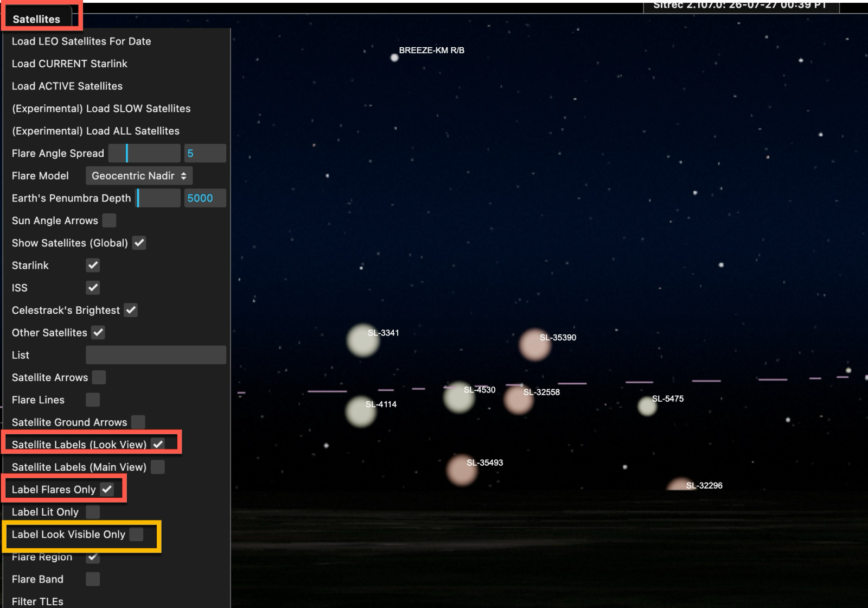Adjust Earth's Penumbra Depth slider
The image size is (868, 608).
pos(158,198)
